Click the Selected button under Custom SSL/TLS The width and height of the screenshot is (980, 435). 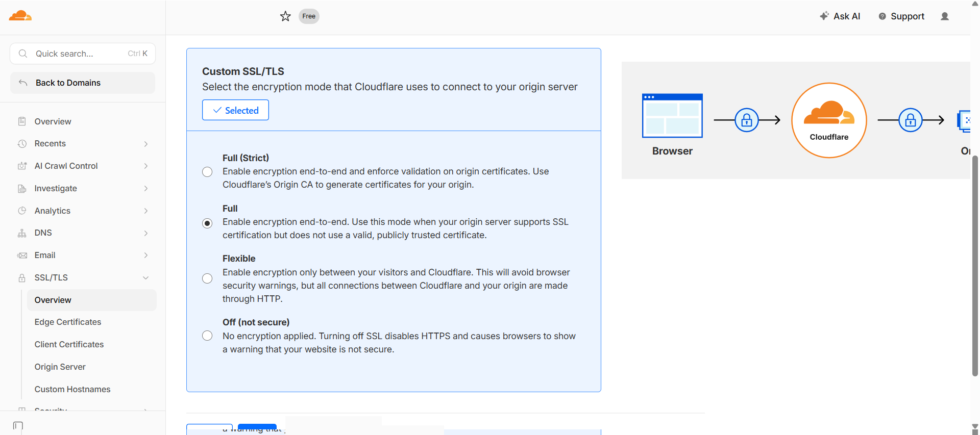[235, 110]
